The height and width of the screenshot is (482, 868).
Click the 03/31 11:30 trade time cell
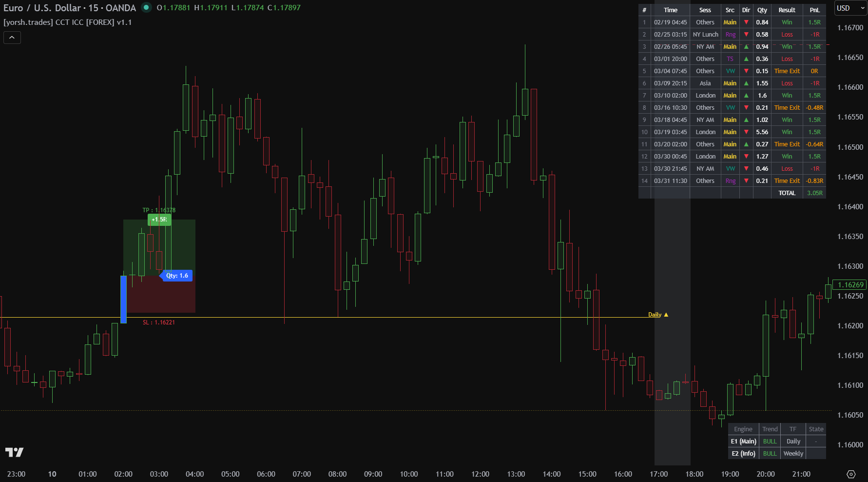click(670, 181)
